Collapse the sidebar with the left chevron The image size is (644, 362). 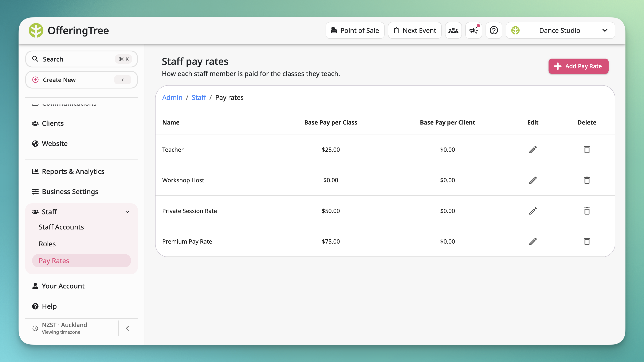coord(127,328)
